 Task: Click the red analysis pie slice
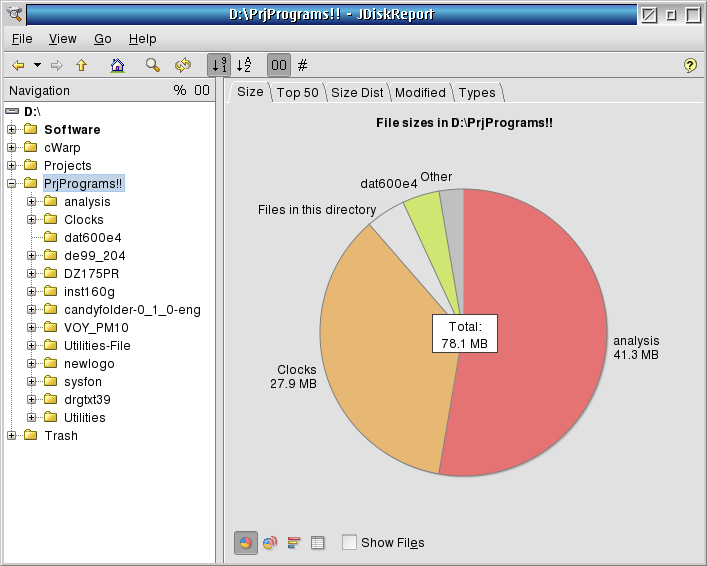532,334
